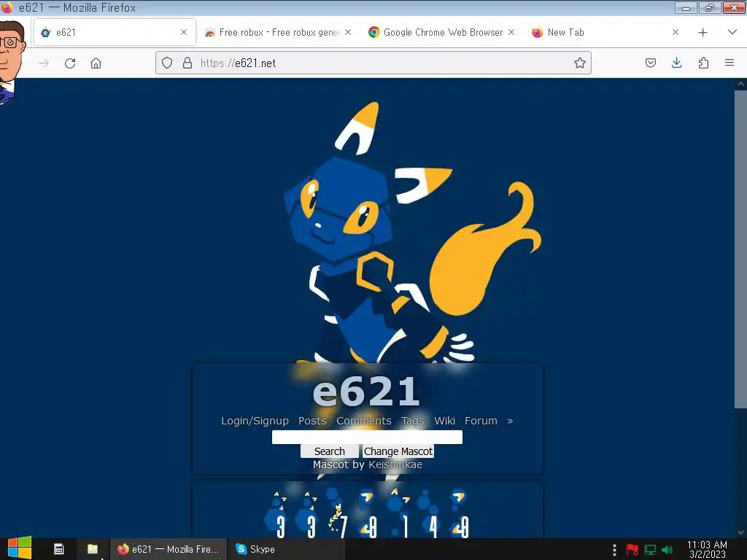Close the Google Chrome Web Browser tab

(511, 32)
